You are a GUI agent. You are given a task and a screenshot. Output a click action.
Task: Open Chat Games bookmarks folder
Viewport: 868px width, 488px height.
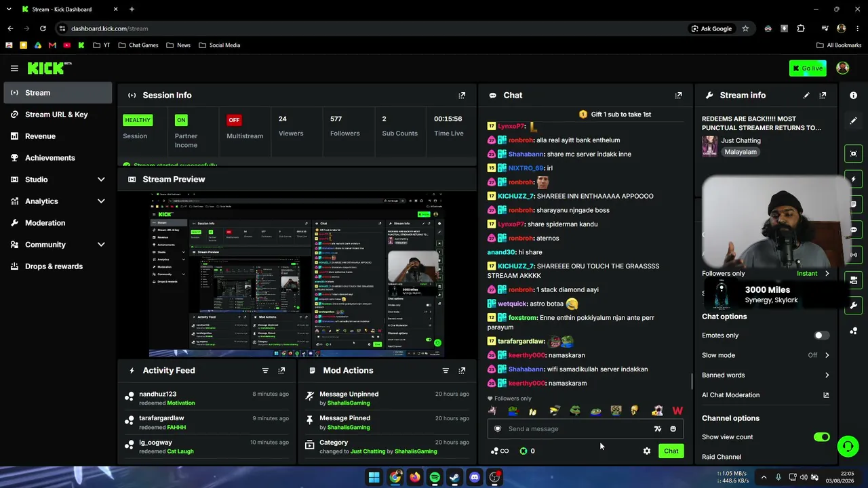tap(138, 45)
